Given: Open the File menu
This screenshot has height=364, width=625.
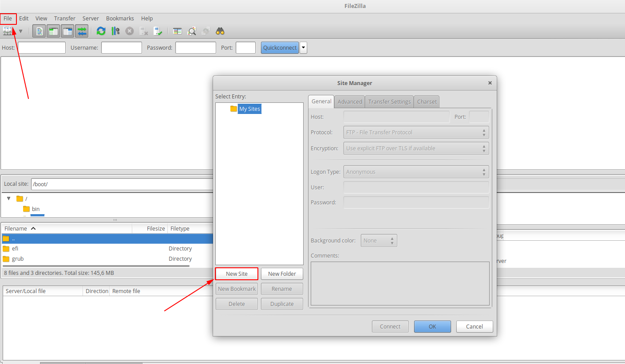Looking at the screenshot, I should (x=8, y=18).
